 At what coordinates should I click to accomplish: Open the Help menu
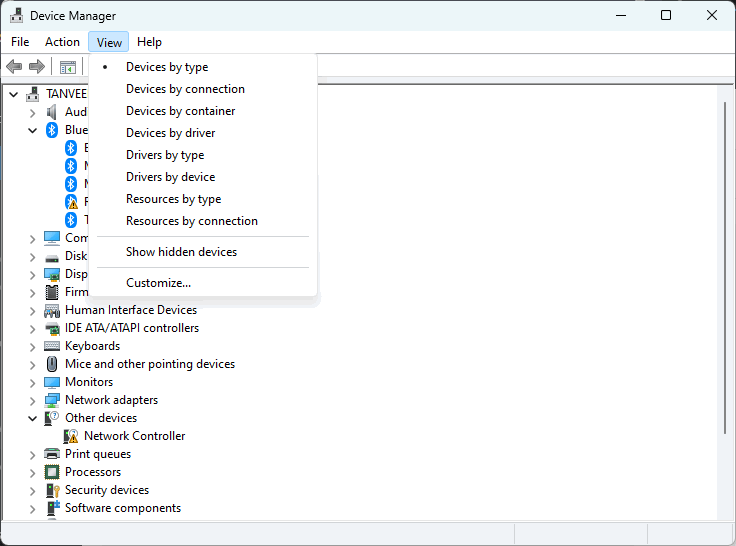tap(149, 42)
